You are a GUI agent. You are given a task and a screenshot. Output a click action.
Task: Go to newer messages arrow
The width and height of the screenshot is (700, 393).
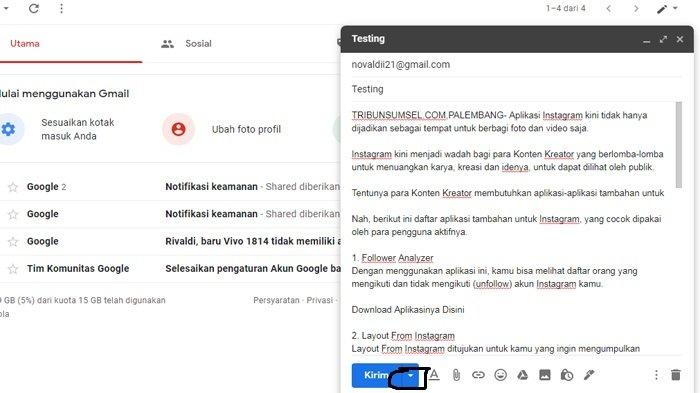coord(608,8)
